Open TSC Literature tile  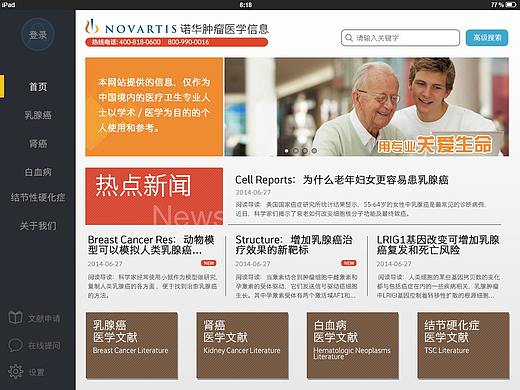pyautogui.click(x=463, y=345)
